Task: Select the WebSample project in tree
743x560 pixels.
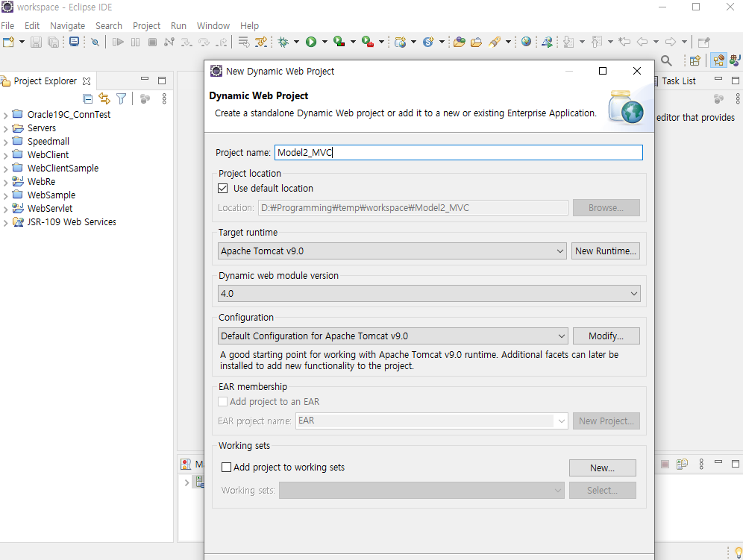Action: pyautogui.click(x=51, y=195)
